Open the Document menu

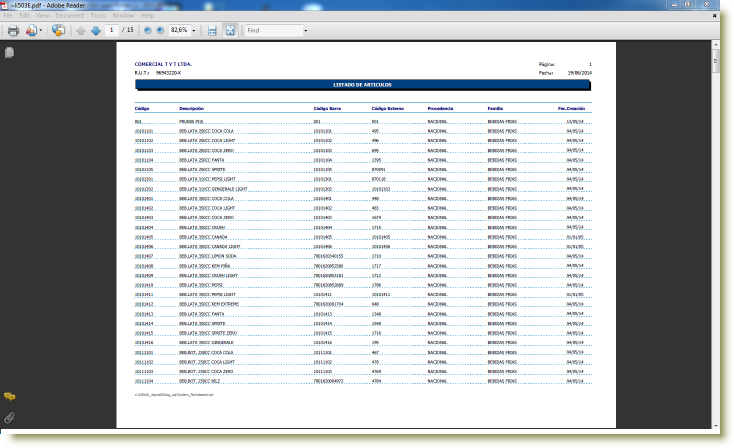click(x=70, y=15)
